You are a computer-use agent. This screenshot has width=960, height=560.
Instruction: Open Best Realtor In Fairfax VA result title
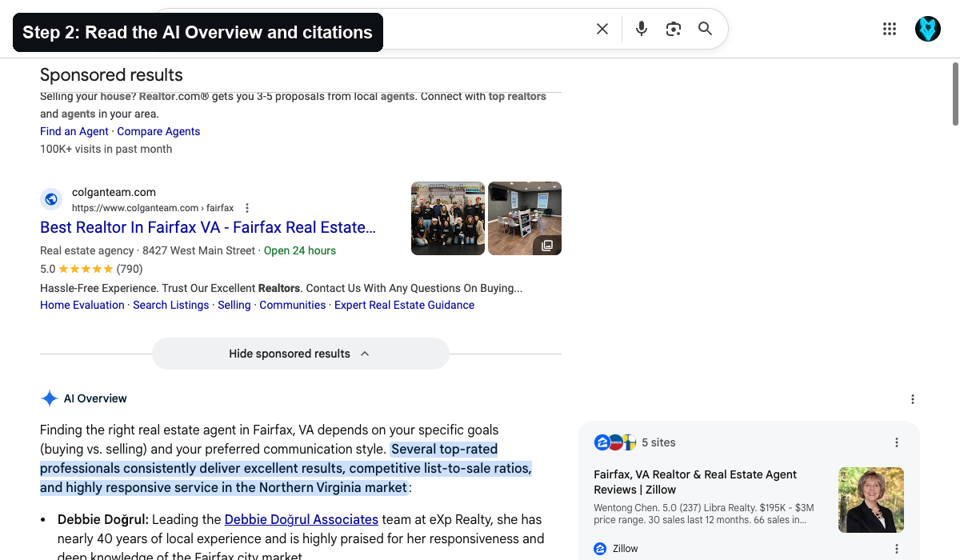[208, 227]
